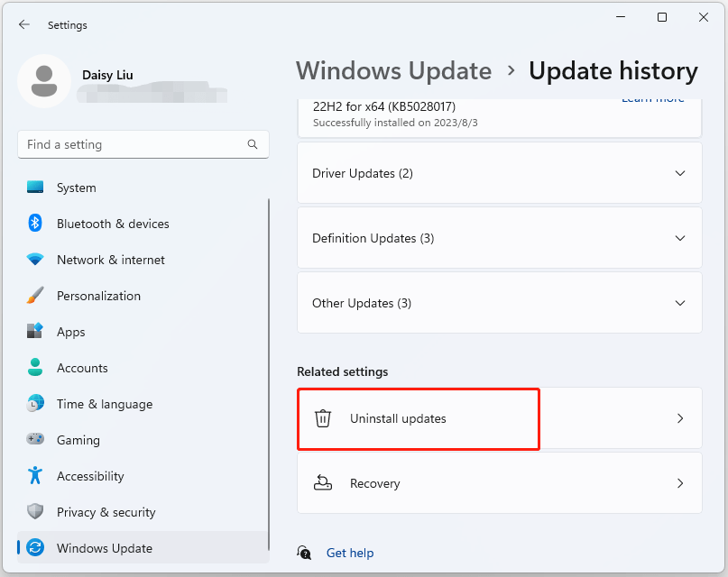Select the Apps icon in the sidebar
The image size is (728, 577).
click(x=34, y=332)
